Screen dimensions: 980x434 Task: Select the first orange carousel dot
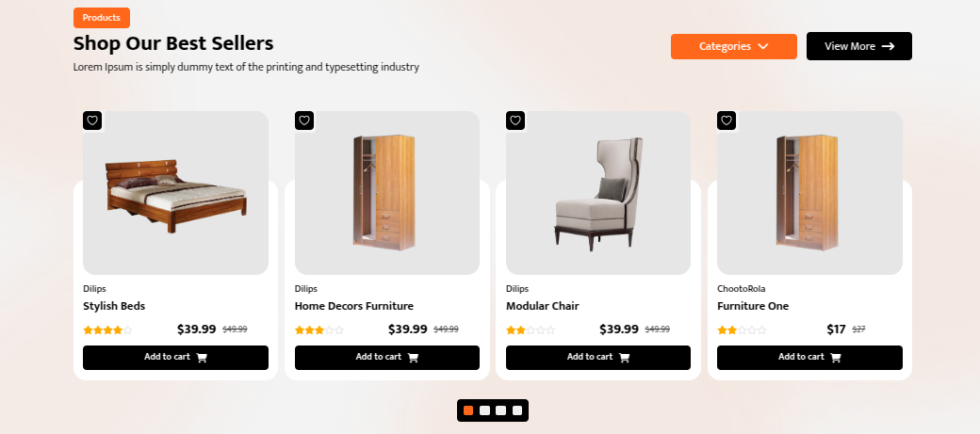468,410
